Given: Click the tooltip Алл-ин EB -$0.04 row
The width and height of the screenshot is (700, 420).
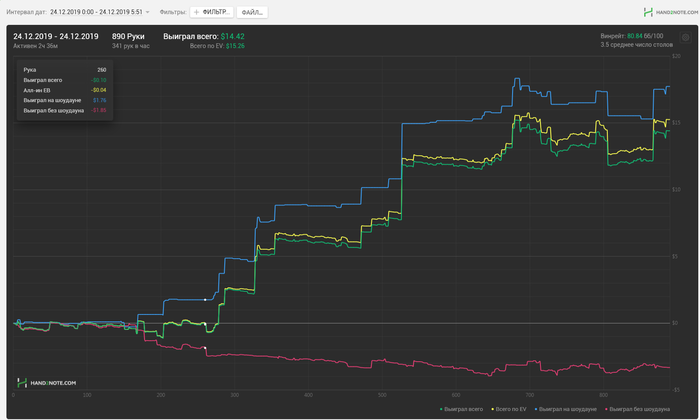Looking at the screenshot, I should point(65,90).
